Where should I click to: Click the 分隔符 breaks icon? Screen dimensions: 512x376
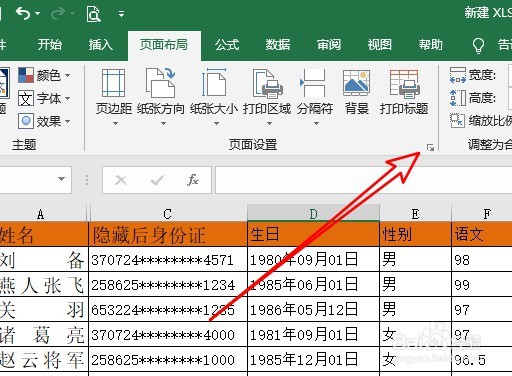coord(313,83)
